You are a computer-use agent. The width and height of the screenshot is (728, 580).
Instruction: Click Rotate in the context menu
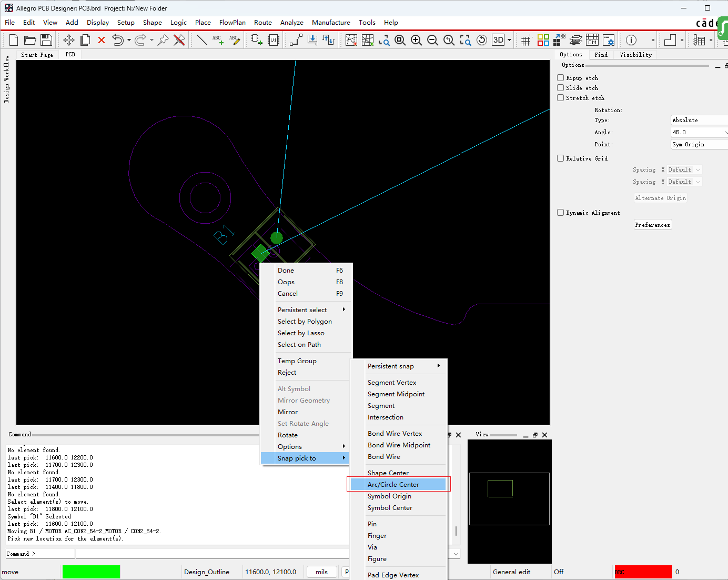305,435
